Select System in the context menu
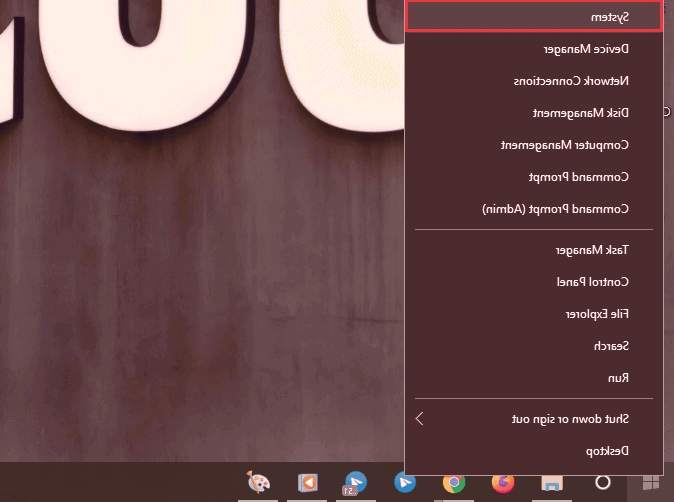Image resolution: width=674 pixels, height=502 pixels. tap(534, 17)
